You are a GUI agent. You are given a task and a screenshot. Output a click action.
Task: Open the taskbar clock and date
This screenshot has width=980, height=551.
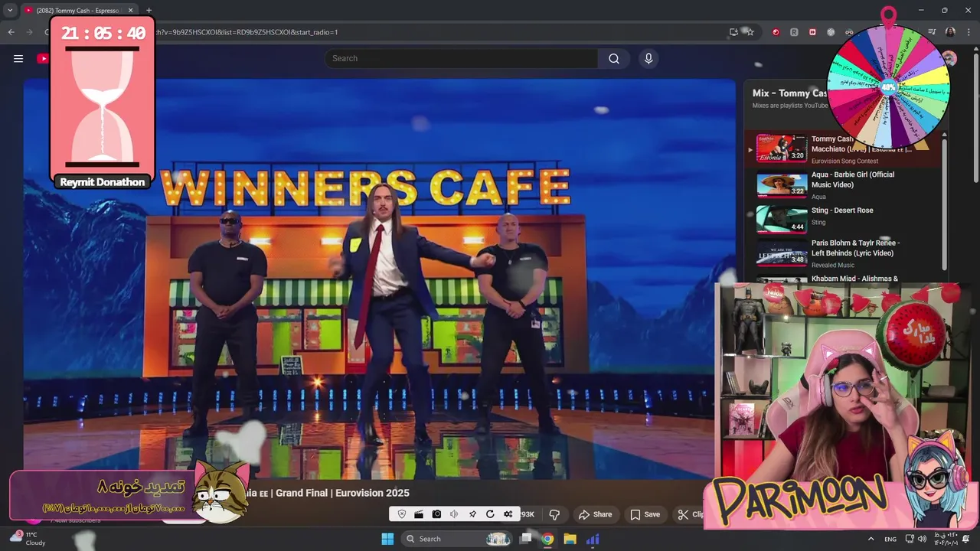tap(945, 539)
